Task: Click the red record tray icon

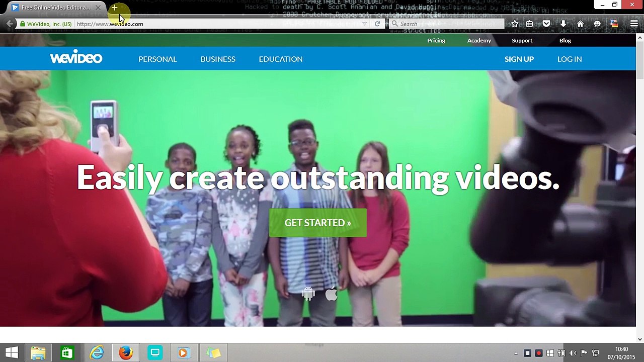Action: pos(539,353)
